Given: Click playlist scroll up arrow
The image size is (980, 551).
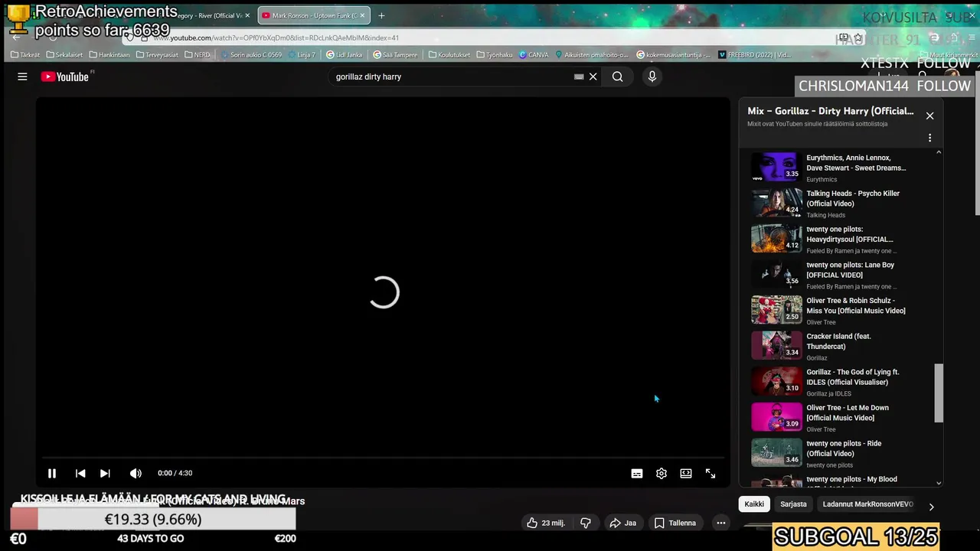Looking at the screenshot, I should pos(939,152).
